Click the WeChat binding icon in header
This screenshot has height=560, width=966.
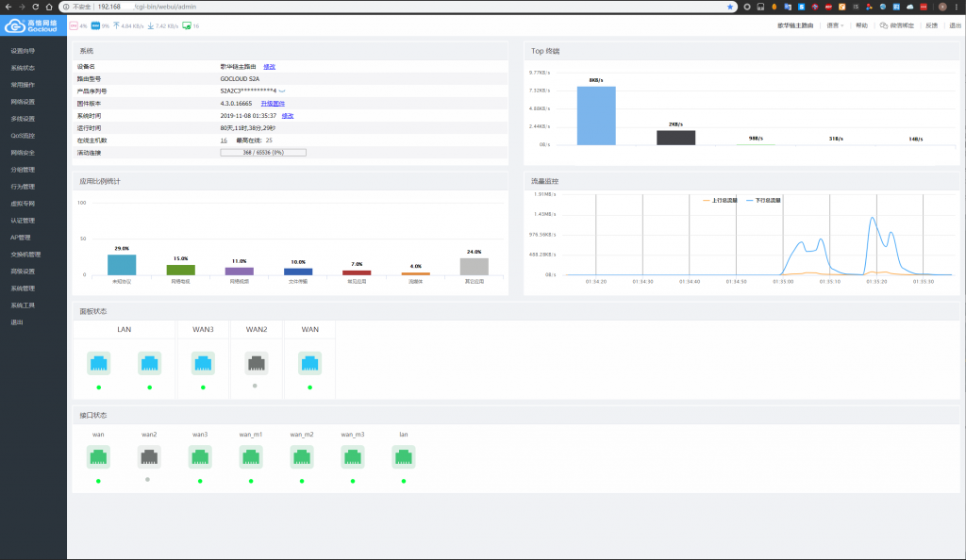(883, 25)
